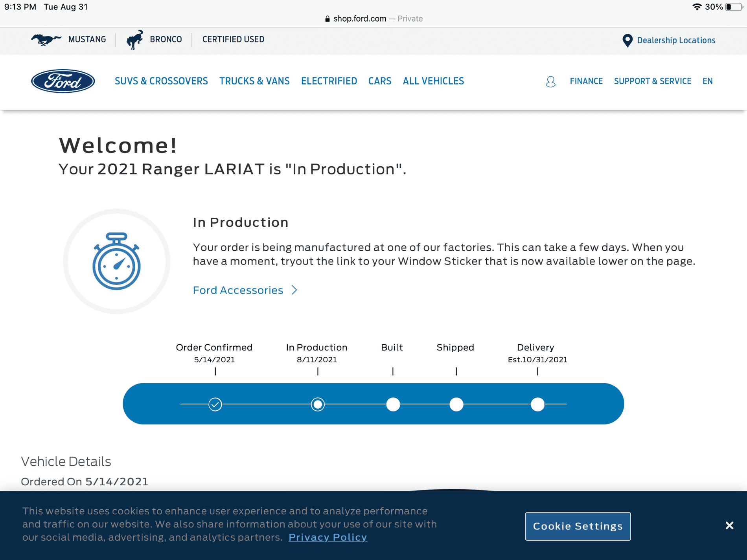
Task: Open the SUVs & Crossovers menu
Action: 161,81
